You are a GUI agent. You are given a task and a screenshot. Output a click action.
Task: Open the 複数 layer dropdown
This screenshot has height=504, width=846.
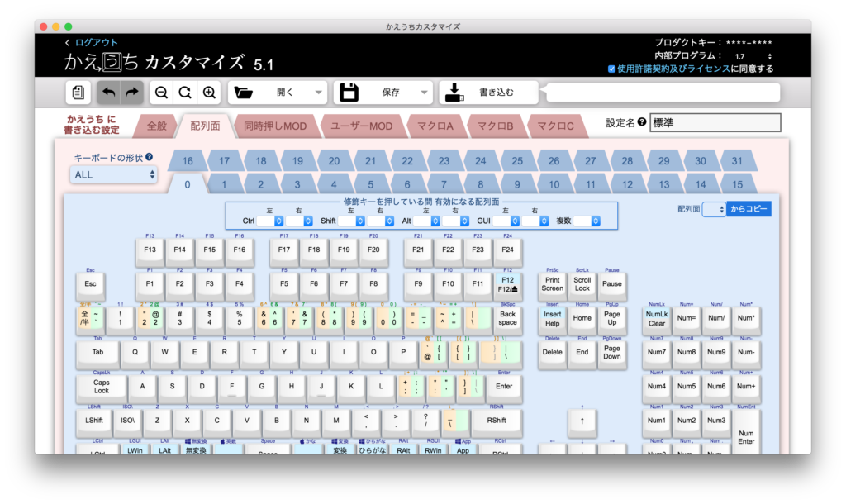587,221
